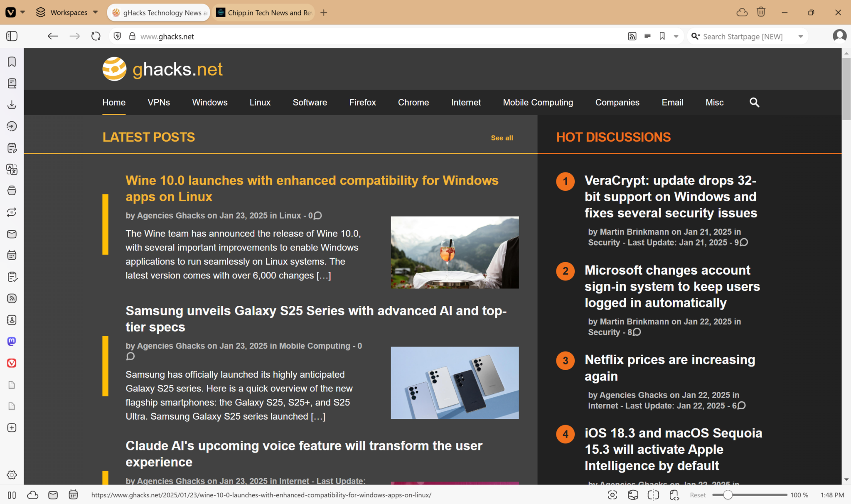Screen dimensions: 851x504
Task: Open ghacks.net site search magnifier
Action: 754,102
